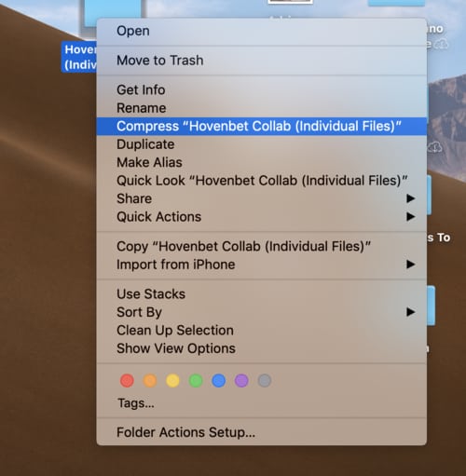Select the highlighted Hovenbet folder label on desktop

(79, 57)
